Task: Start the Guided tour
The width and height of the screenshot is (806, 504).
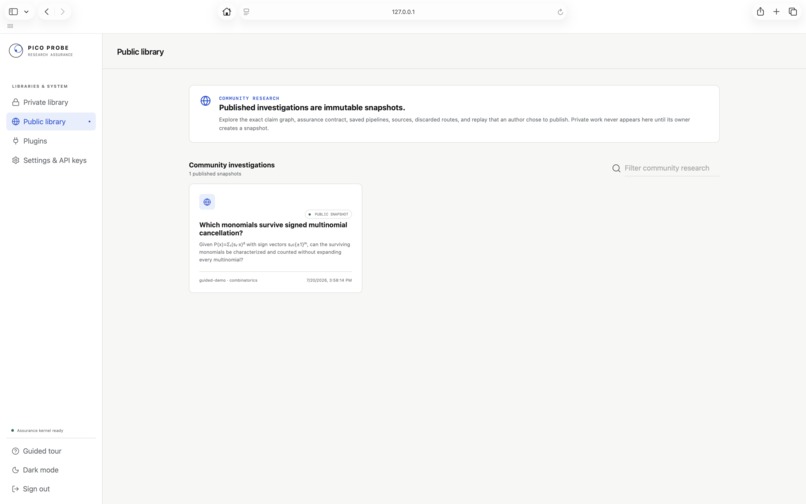Action: tap(51, 451)
